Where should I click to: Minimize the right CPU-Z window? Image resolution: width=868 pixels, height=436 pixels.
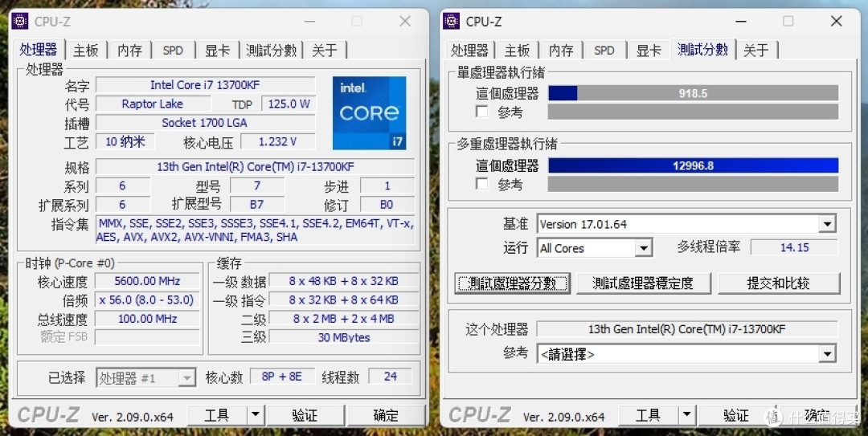click(741, 21)
